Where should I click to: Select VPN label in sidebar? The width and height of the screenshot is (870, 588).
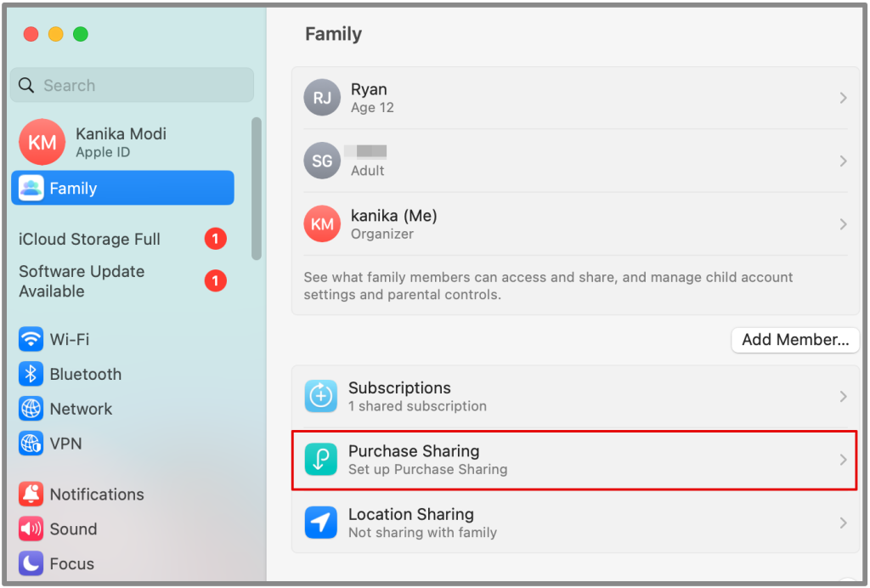coord(65,444)
